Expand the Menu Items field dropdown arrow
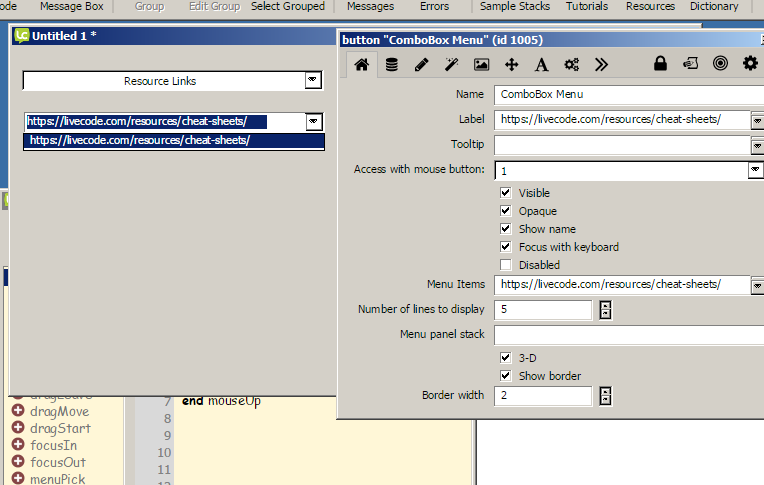 (755, 285)
